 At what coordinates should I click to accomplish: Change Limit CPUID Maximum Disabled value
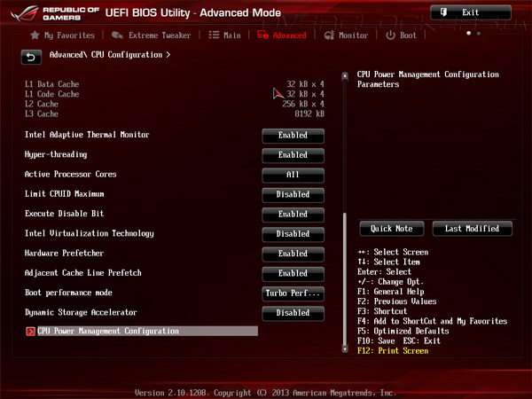click(x=293, y=194)
